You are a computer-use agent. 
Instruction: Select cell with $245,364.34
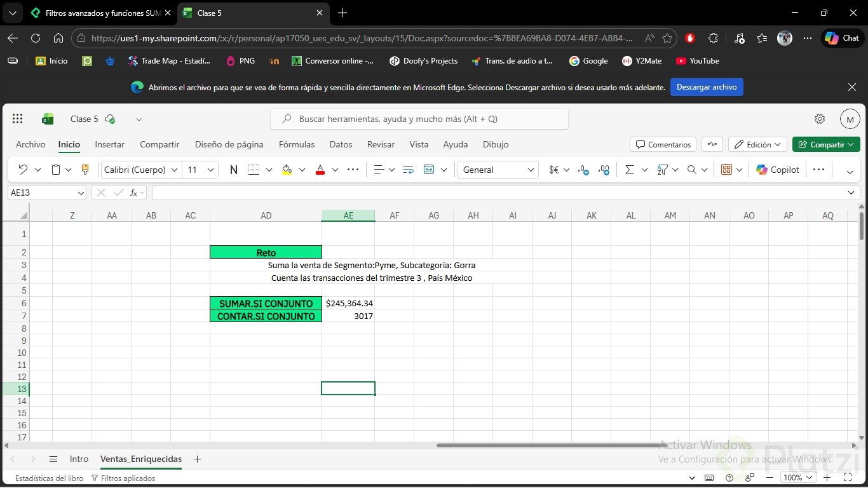point(348,303)
